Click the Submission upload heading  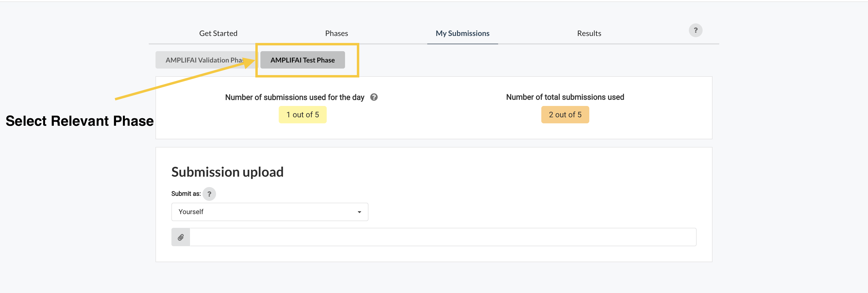227,172
